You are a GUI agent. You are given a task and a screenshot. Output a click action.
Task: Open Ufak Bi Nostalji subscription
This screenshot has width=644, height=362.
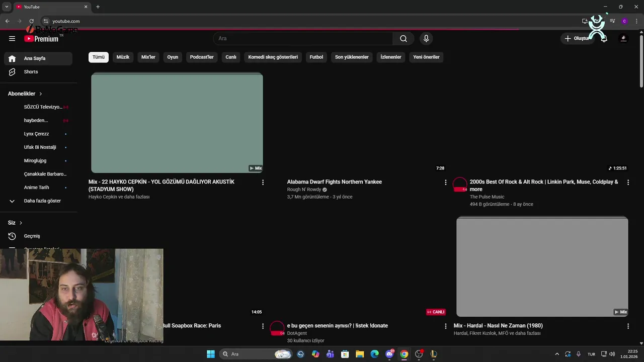point(38,147)
